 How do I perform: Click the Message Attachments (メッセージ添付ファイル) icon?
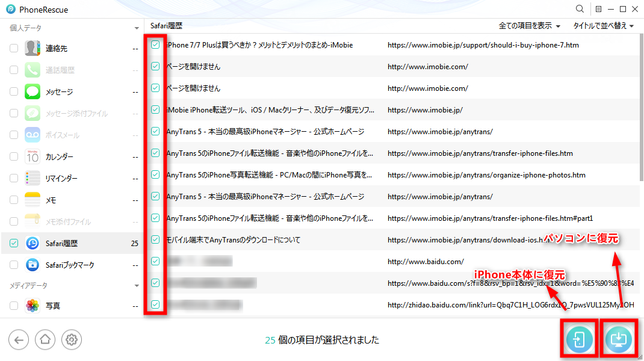(x=33, y=113)
